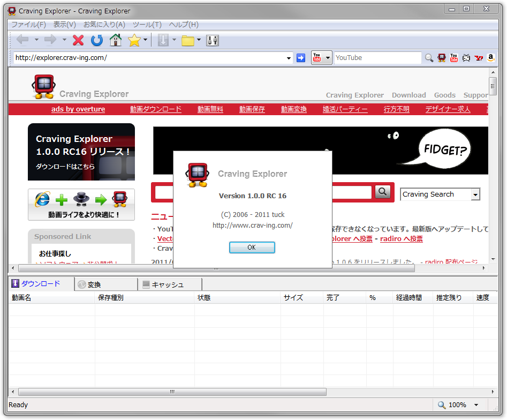
Task: Switch to the キャッシュ tab
Action: click(170, 284)
